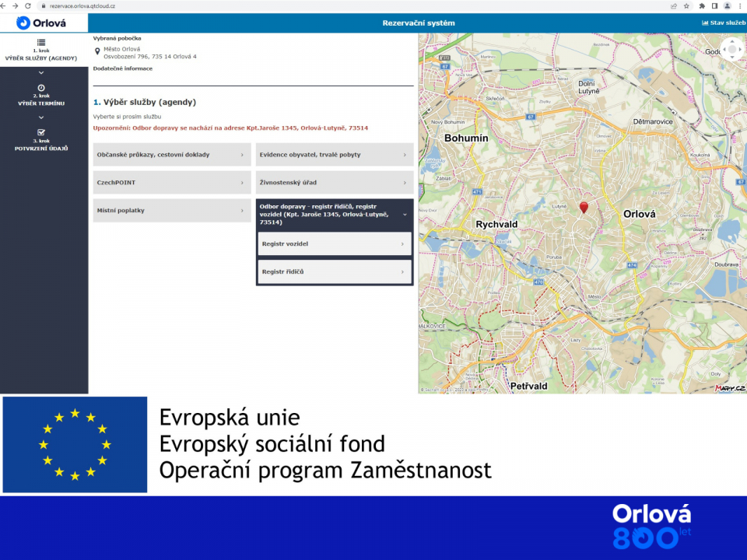Click the browser forward arrow
The height and width of the screenshot is (560, 747).
pos(16,6)
